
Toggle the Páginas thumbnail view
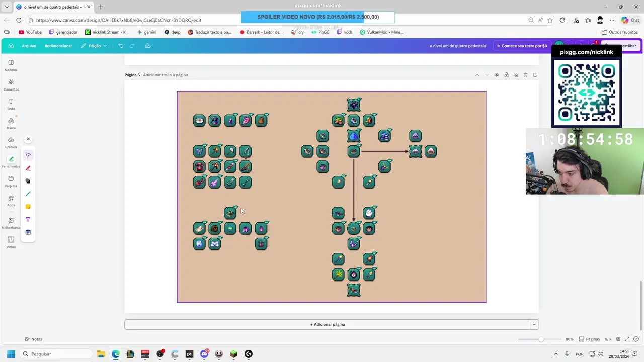click(x=589, y=339)
